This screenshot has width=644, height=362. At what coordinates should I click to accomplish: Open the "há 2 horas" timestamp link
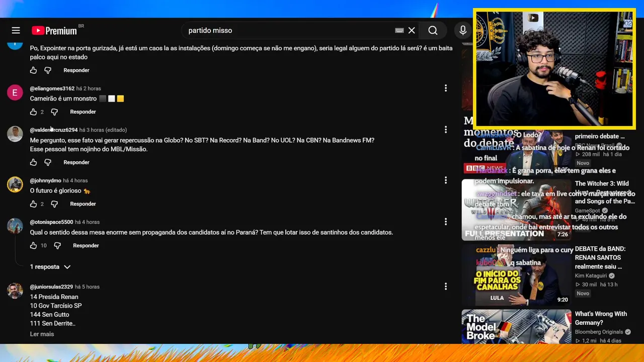(x=89, y=88)
